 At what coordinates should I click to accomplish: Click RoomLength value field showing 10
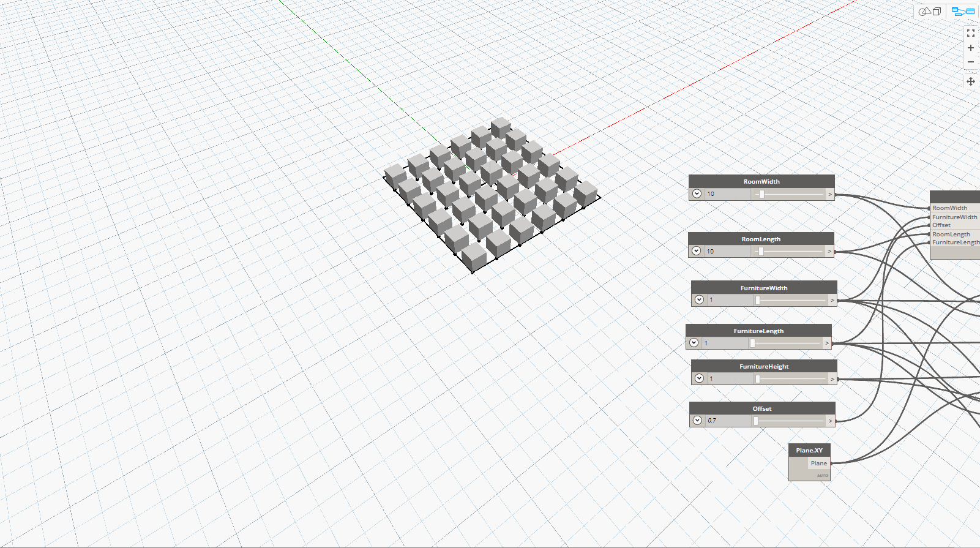(727, 251)
